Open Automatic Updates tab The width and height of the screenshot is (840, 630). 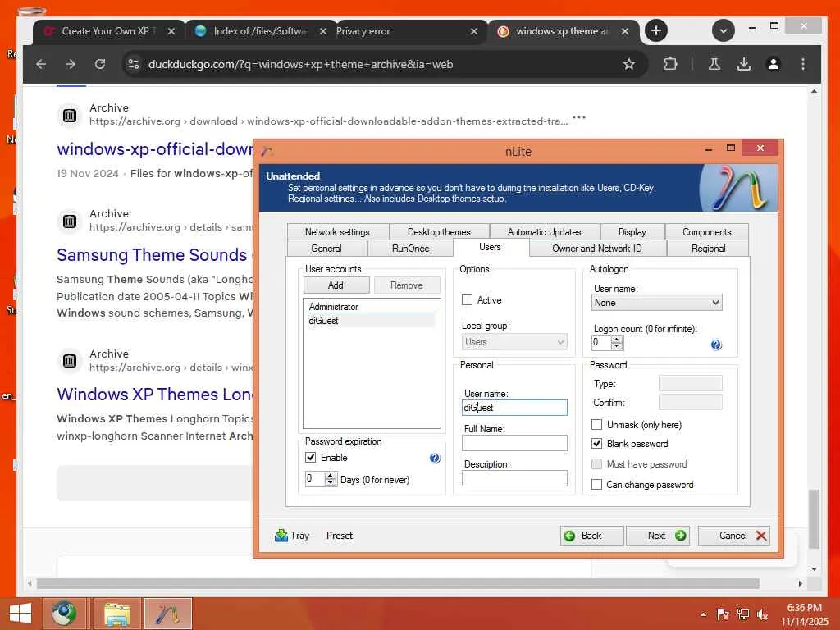(x=545, y=232)
